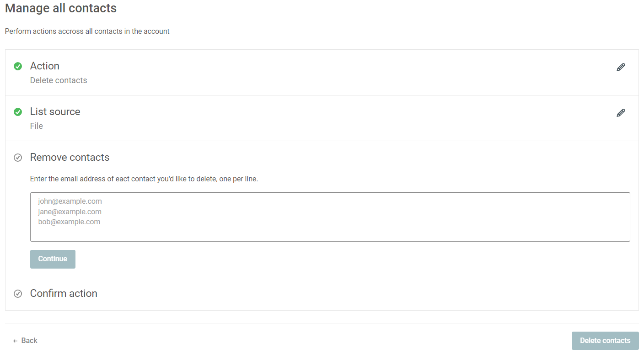Click the green checkmark beside Action
Image resolution: width=644 pixels, height=354 pixels.
[x=18, y=66]
